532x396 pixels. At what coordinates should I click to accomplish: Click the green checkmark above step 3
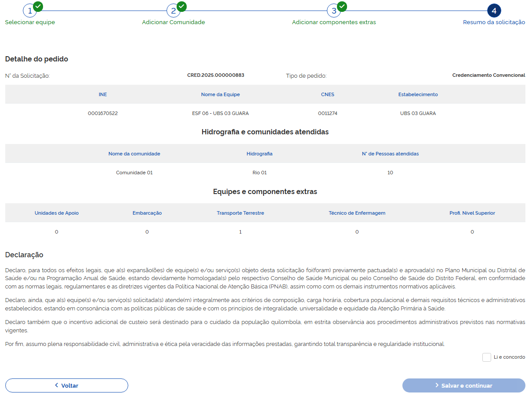coord(341,7)
